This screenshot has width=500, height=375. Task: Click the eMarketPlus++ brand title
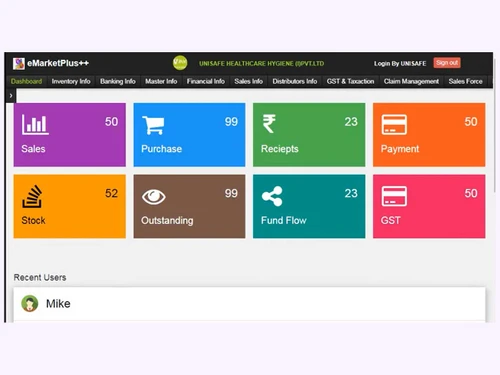pos(58,63)
